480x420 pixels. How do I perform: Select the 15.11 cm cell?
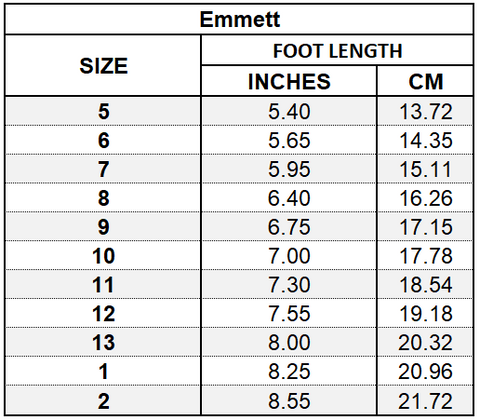coord(426,169)
